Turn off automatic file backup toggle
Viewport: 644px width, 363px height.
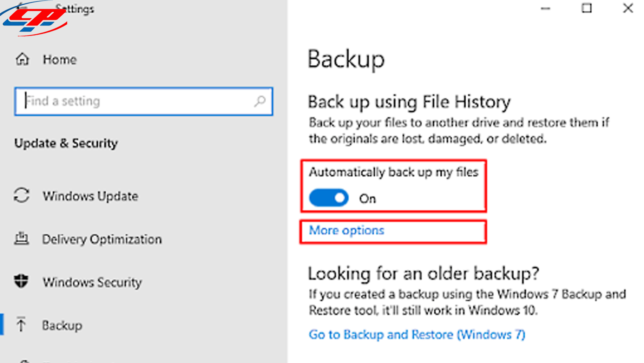(328, 198)
